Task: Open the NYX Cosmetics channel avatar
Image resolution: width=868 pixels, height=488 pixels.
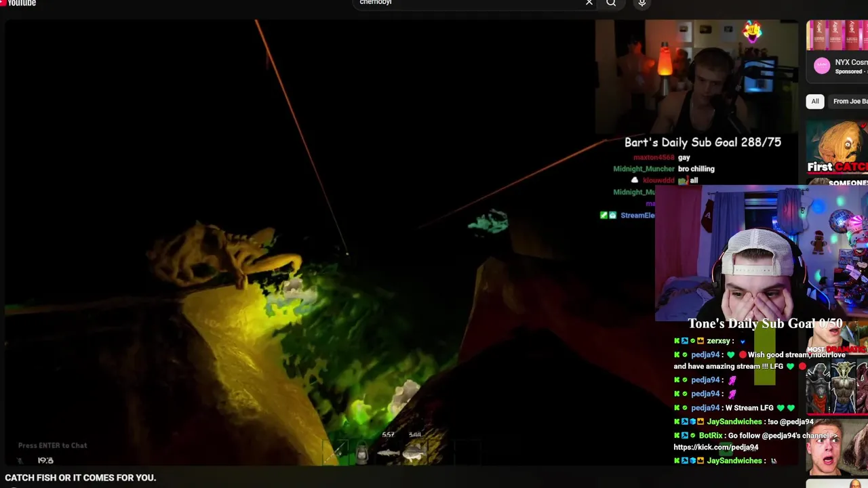Action: tap(822, 66)
